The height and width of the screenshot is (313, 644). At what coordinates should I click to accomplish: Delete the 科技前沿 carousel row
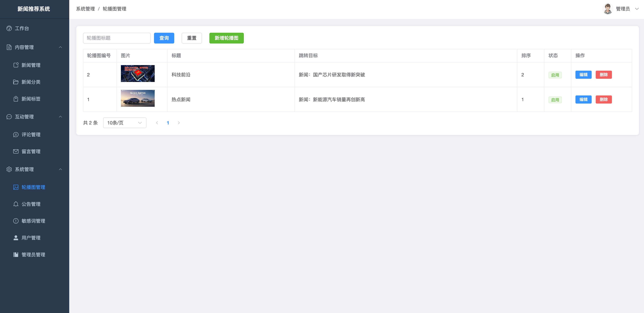pos(603,75)
